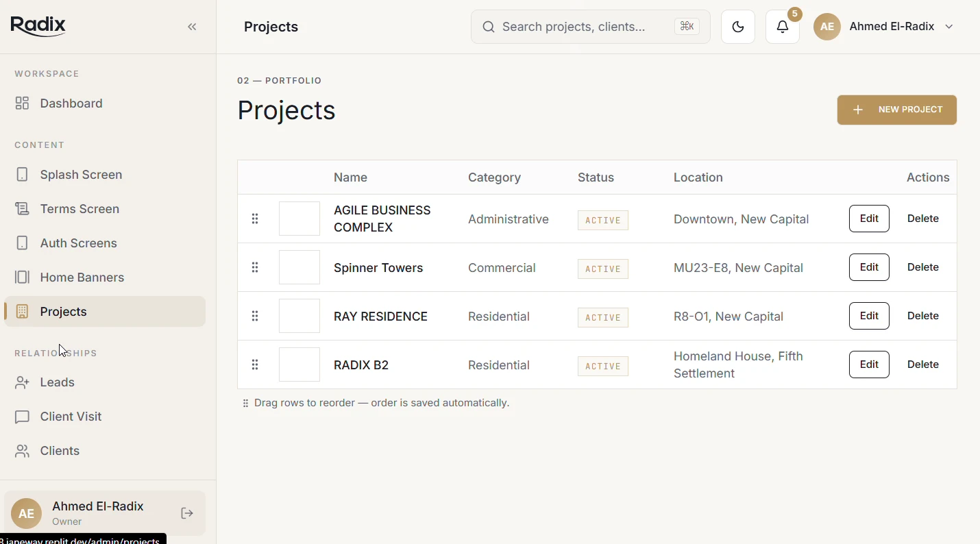Click the search projects field
This screenshot has width=980, height=544.
(591, 27)
